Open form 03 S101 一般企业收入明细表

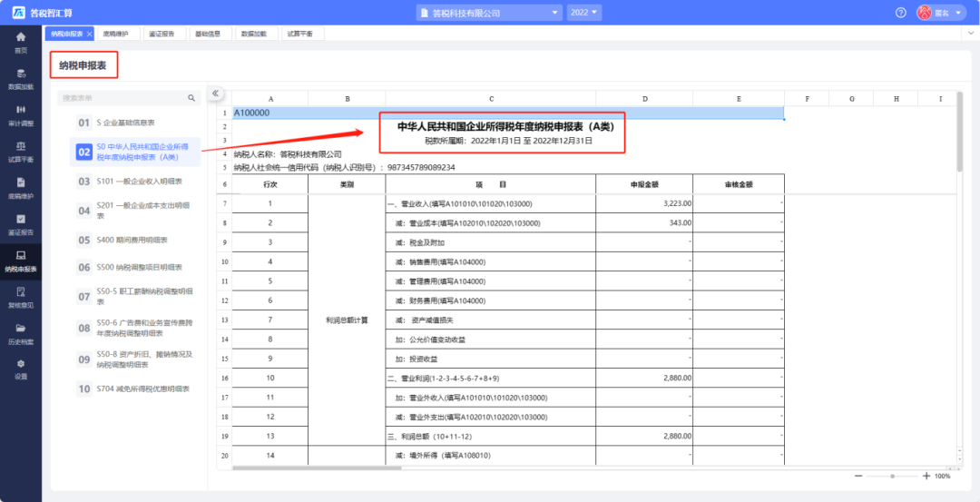tap(135, 182)
